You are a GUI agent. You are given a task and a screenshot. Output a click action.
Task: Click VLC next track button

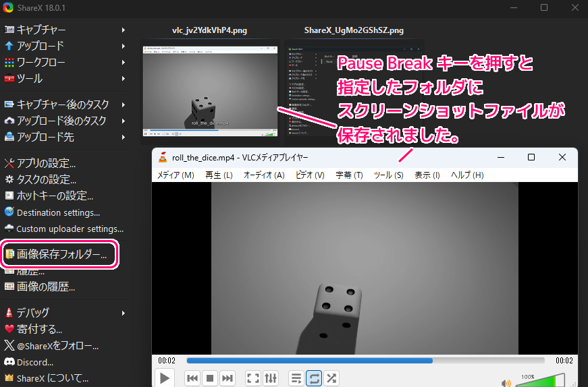(228, 378)
